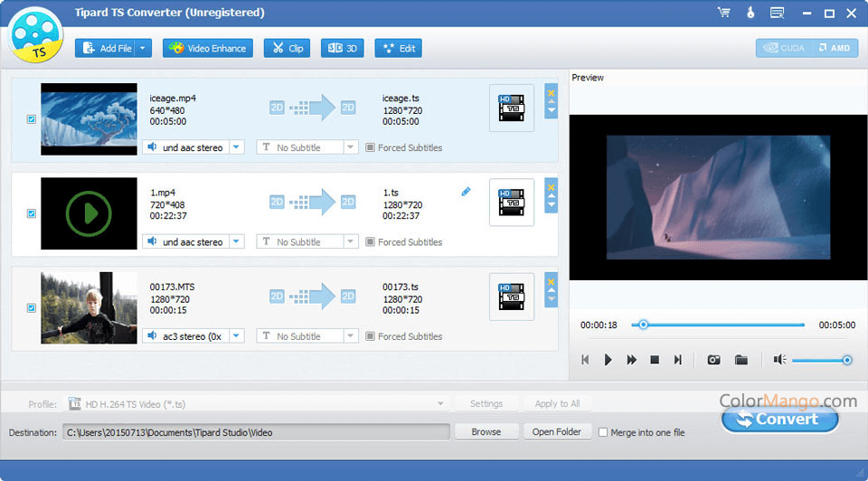This screenshot has width=868, height=481.
Task: Select the iceage.mp4 thumbnail
Action: 89,119
